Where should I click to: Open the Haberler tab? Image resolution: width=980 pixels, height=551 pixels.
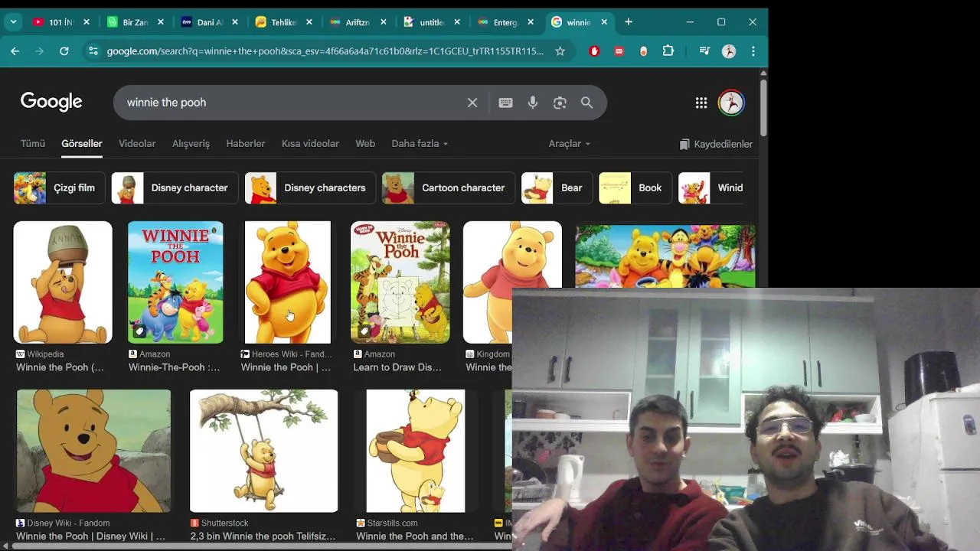(x=246, y=144)
